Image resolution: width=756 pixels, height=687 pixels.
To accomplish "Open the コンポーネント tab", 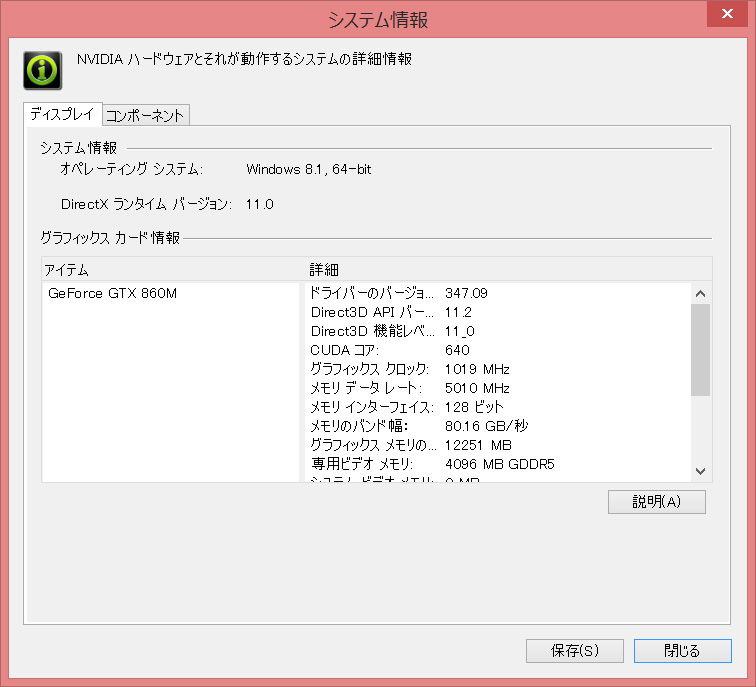I will 146,116.
